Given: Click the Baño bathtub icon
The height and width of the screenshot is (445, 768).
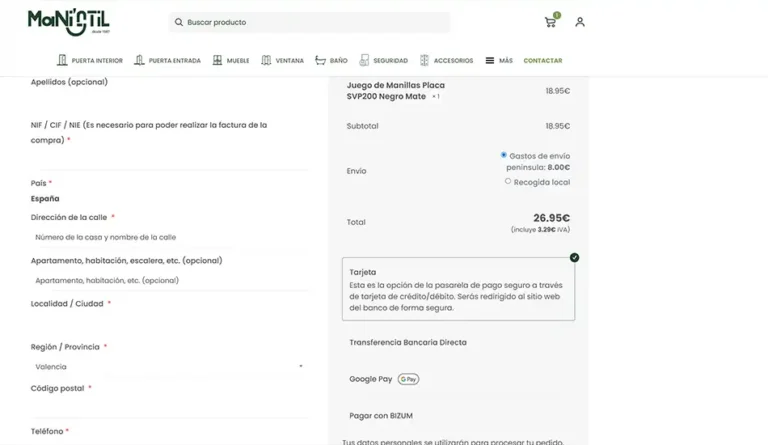Looking at the screenshot, I should pos(320,60).
